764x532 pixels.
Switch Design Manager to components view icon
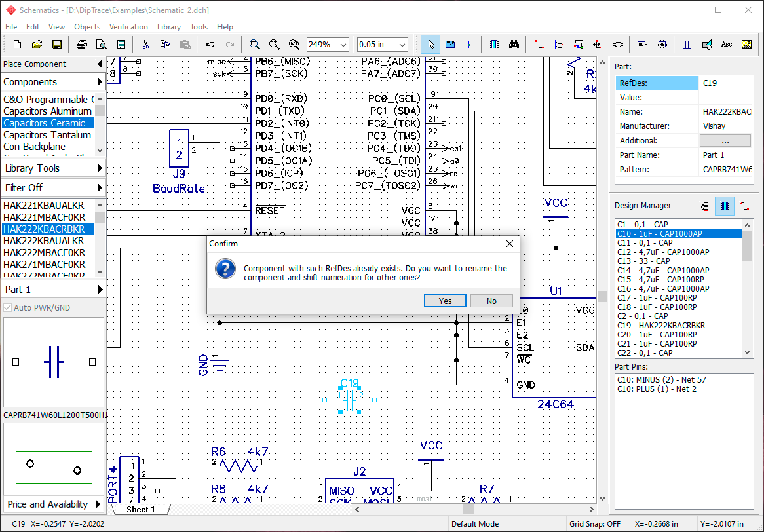point(725,206)
